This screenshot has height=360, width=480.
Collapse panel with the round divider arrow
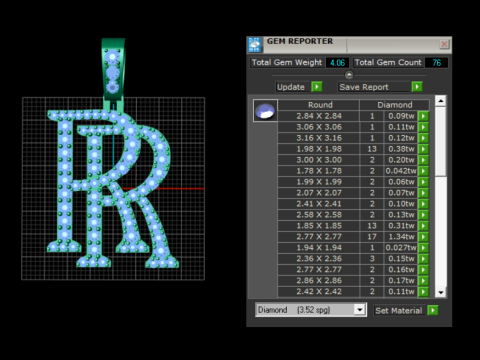tap(349, 75)
